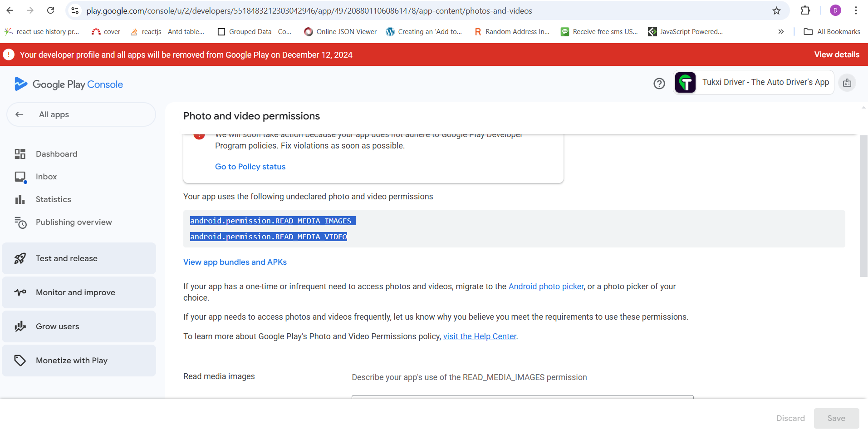Click View details in red banner
The image size is (868, 435).
click(x=836, y=54)
